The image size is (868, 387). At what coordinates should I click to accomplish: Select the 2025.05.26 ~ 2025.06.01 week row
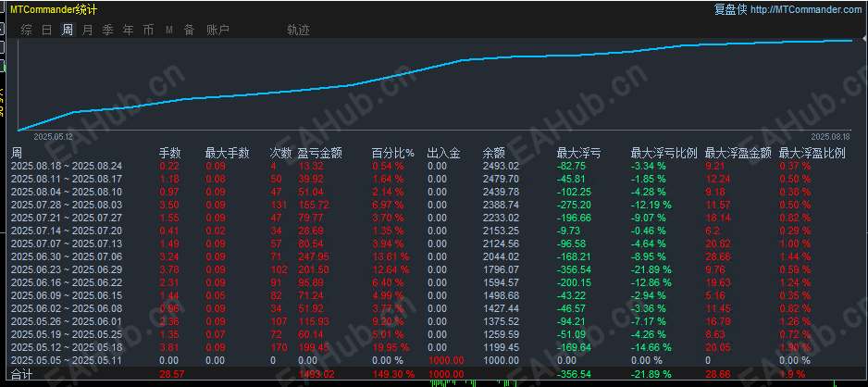tap(438, 321)
